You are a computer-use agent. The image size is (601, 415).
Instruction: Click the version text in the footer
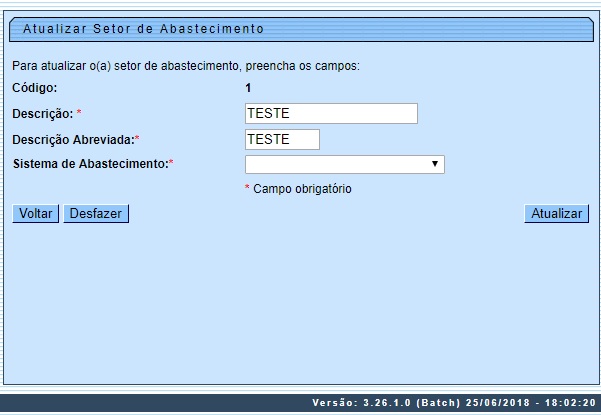point(455,403)
